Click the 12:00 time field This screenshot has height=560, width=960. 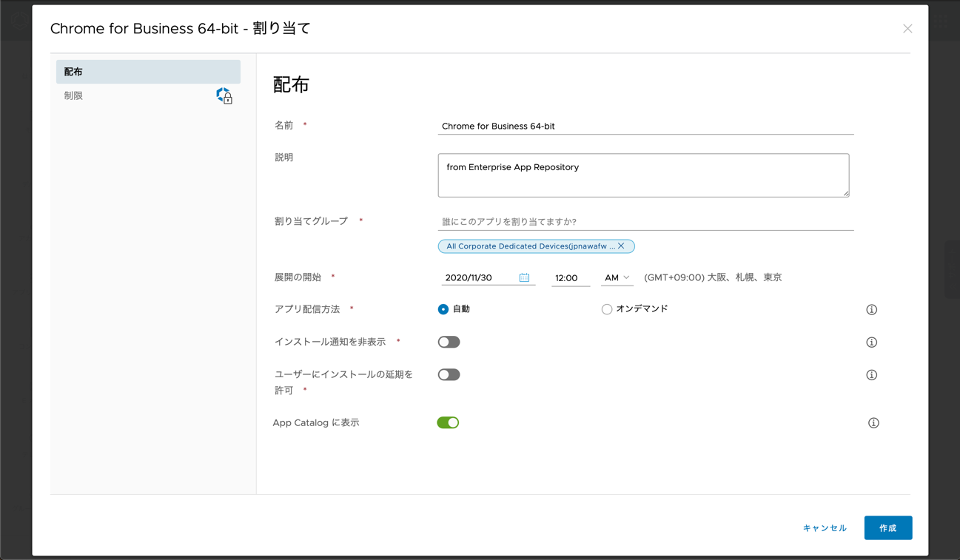[x=571, y=278]
